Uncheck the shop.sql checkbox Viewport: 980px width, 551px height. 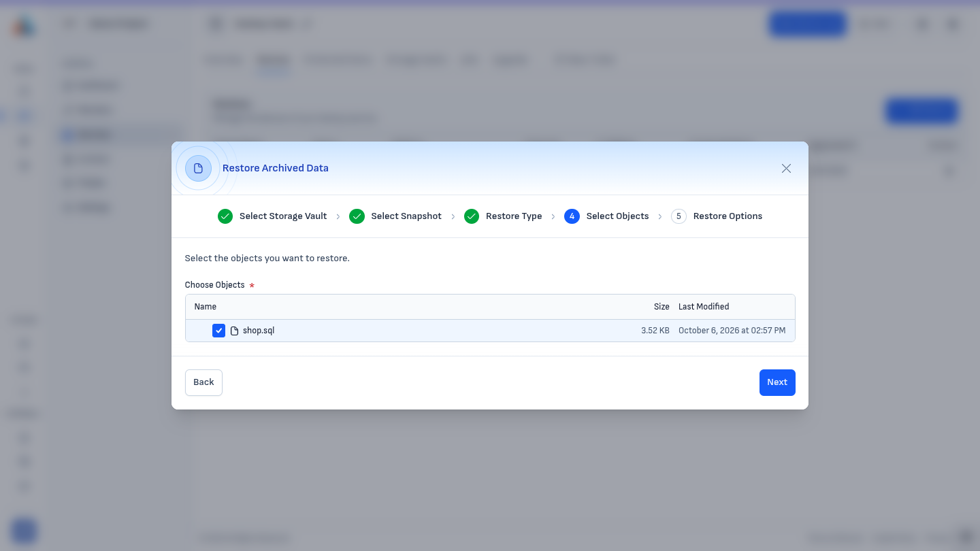click(218, 331)
